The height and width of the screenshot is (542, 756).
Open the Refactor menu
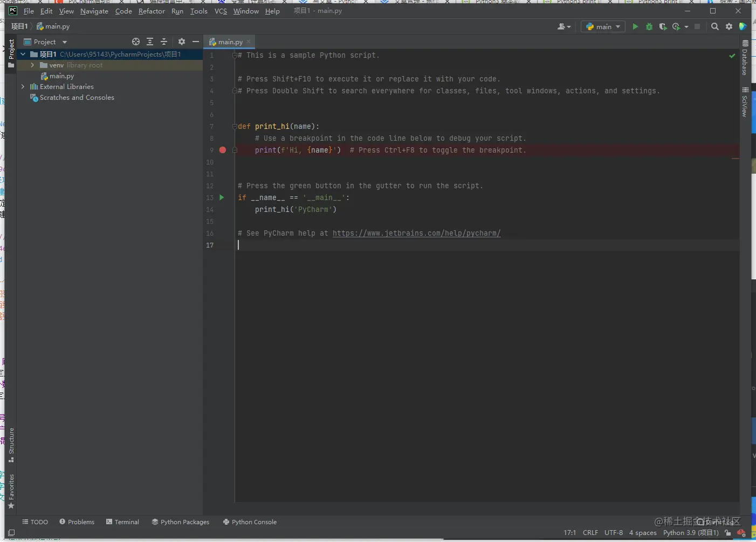tap(152, 11)
